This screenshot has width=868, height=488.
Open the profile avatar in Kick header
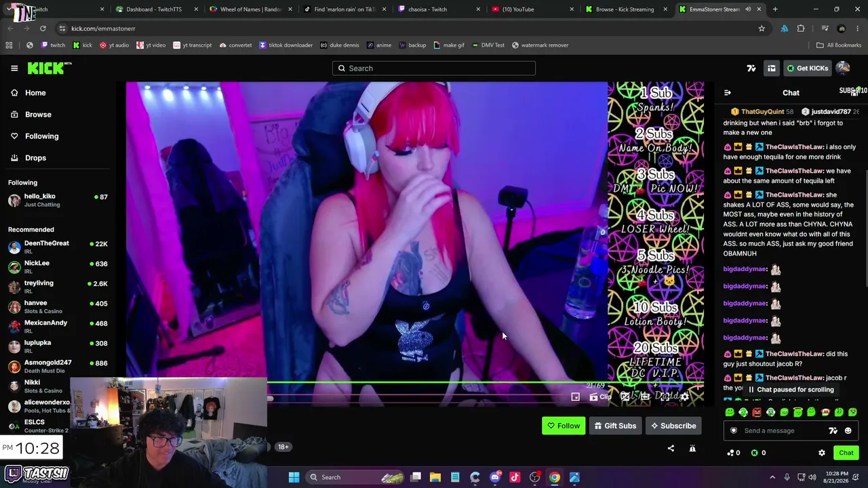click(843, 68)
